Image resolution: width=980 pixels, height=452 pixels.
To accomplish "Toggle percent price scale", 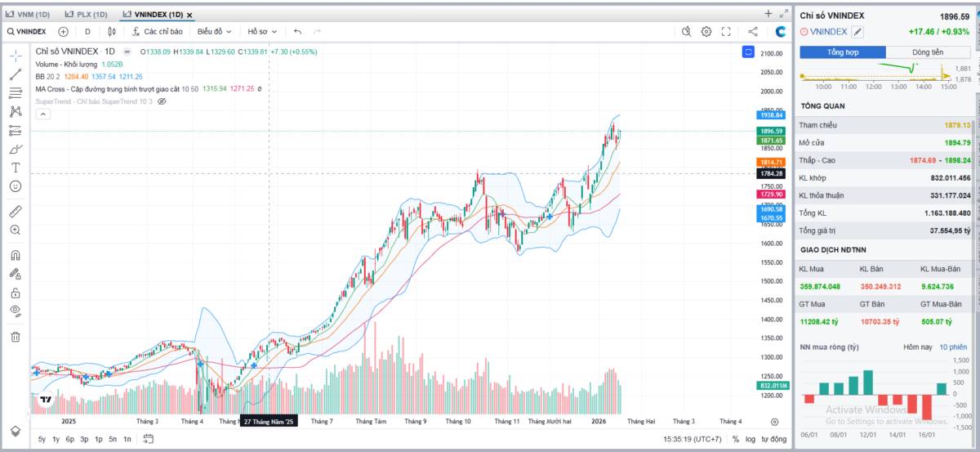I will 736,439.
